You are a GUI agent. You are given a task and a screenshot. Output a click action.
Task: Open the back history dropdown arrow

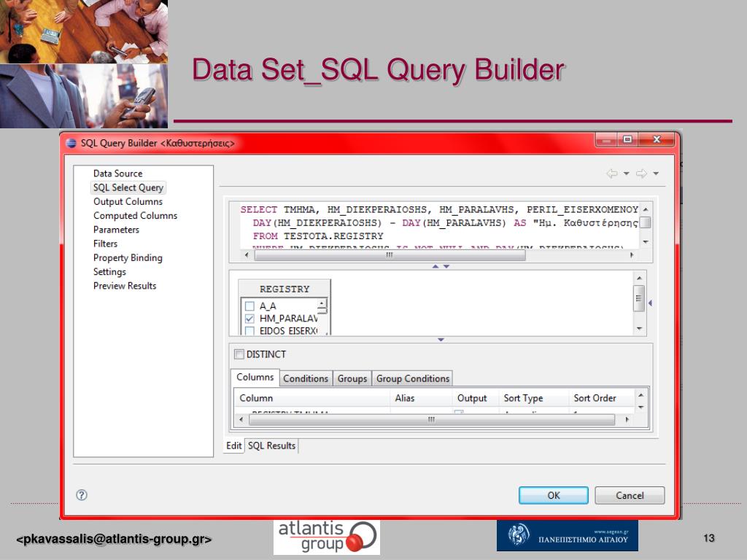(626, 174)
